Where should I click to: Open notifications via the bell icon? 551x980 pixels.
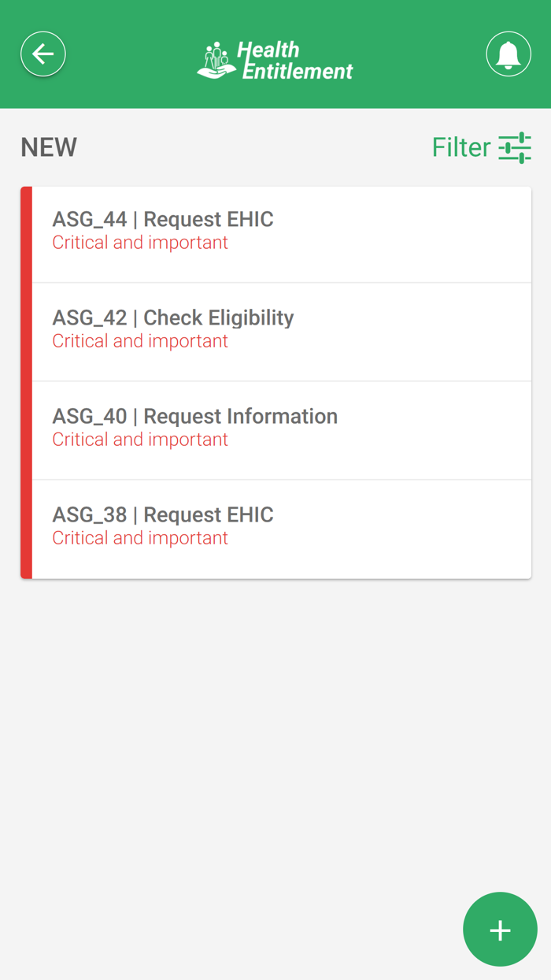(508, 53)
